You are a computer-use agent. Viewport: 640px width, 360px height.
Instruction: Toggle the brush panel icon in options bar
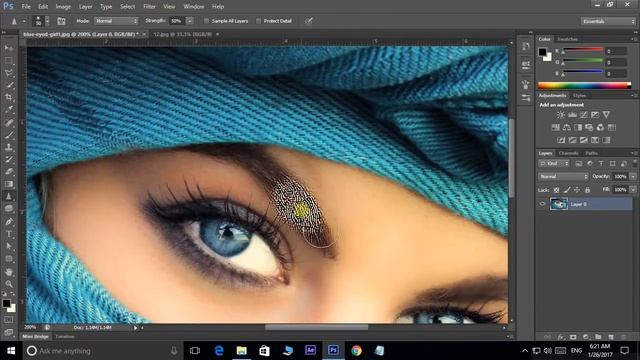pos(61,21)
